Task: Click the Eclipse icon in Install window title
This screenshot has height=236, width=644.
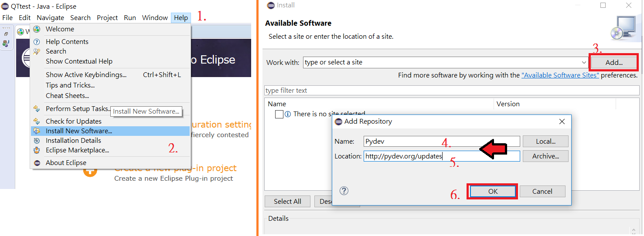Action: (x=271, y=5)
